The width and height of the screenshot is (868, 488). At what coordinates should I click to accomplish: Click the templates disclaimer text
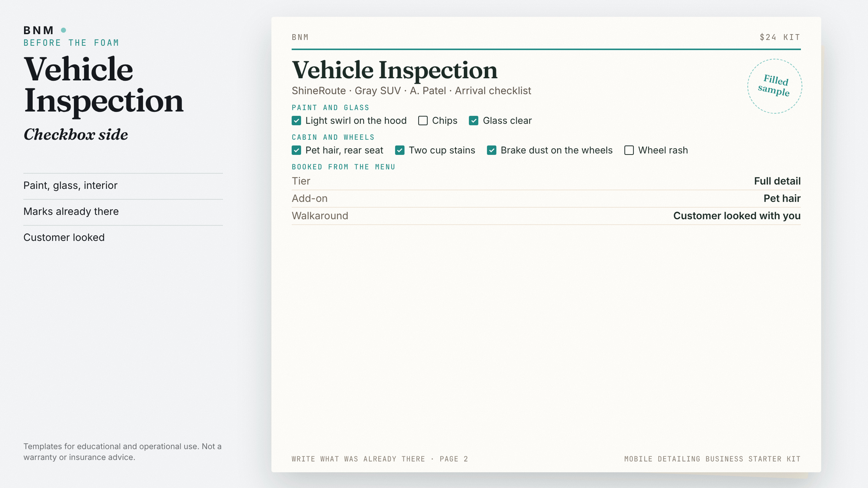pyautogui.click(x=122, y=452)
